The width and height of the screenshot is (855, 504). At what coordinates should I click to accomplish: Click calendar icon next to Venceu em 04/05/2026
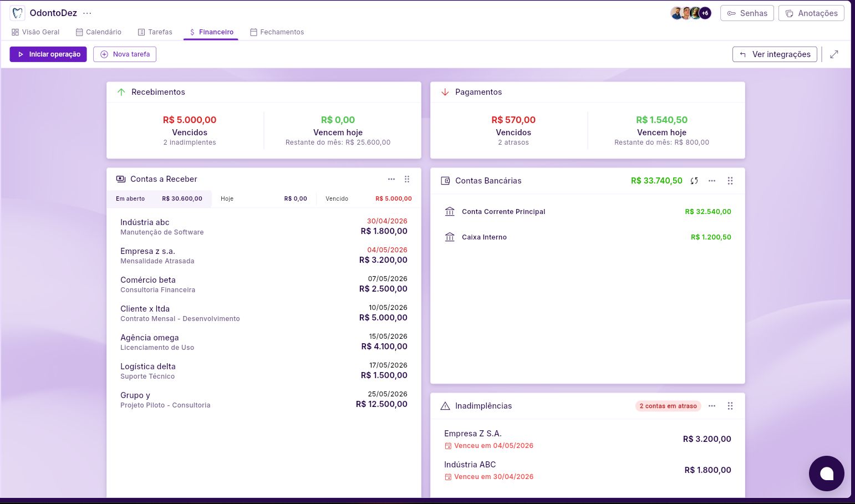tap(448, 446)
